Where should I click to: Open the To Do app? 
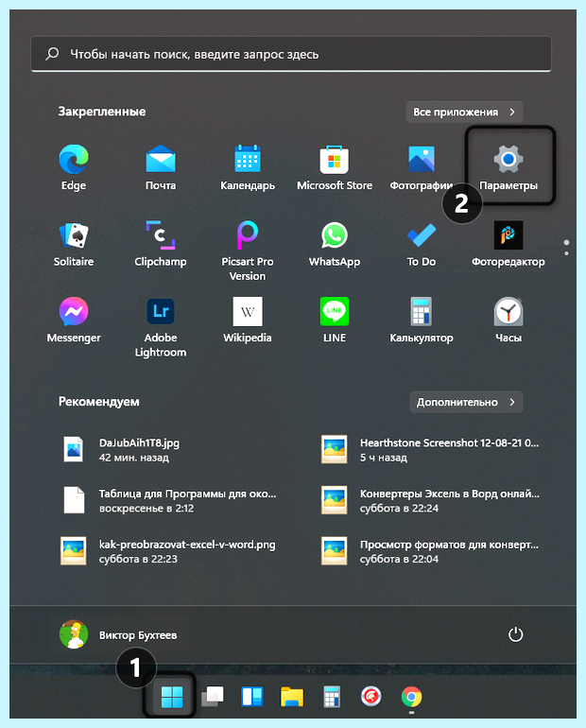(x=422, y=243)
